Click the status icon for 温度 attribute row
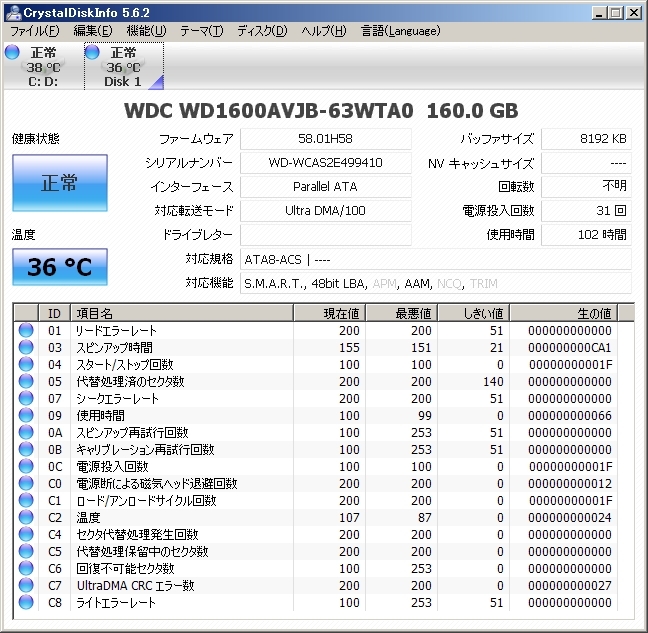The image size is (648, 633). [x=26, y=517]
